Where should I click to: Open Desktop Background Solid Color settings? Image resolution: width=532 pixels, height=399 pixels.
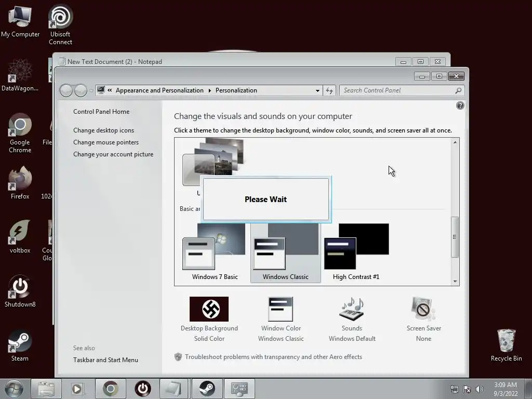tap(209, 320)
